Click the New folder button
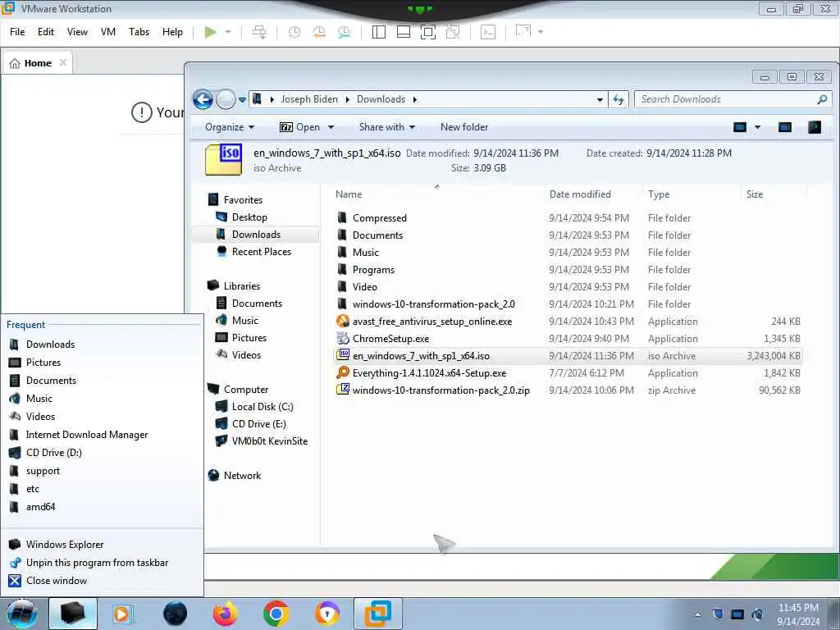The width and height of the screenshot is (840, 630). point(464,127)
